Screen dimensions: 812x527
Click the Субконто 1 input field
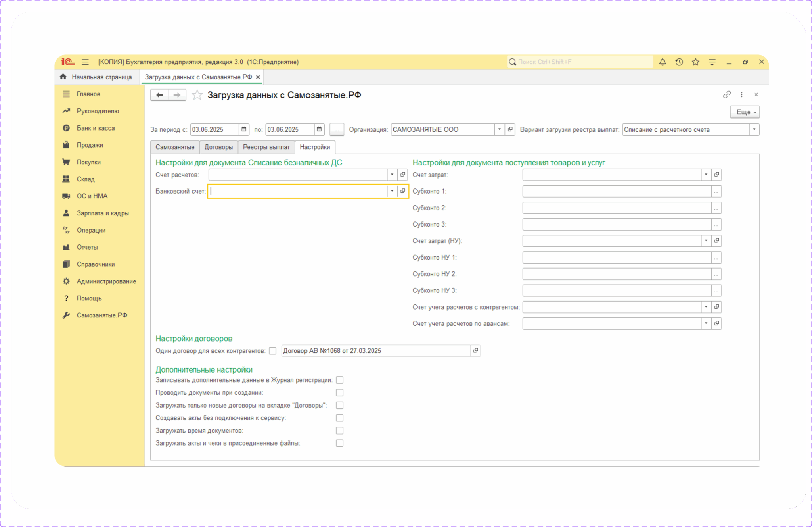[617, 191]
